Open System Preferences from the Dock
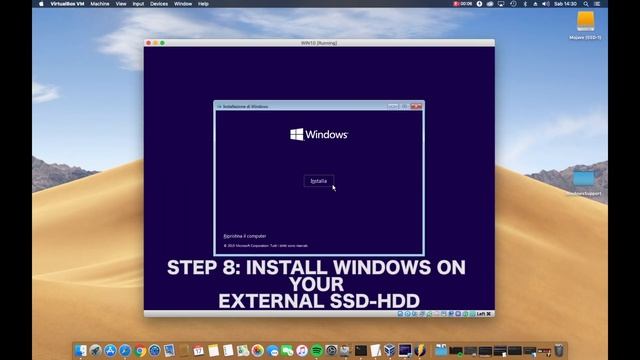The image size is (640, 360). click(331, 351)
